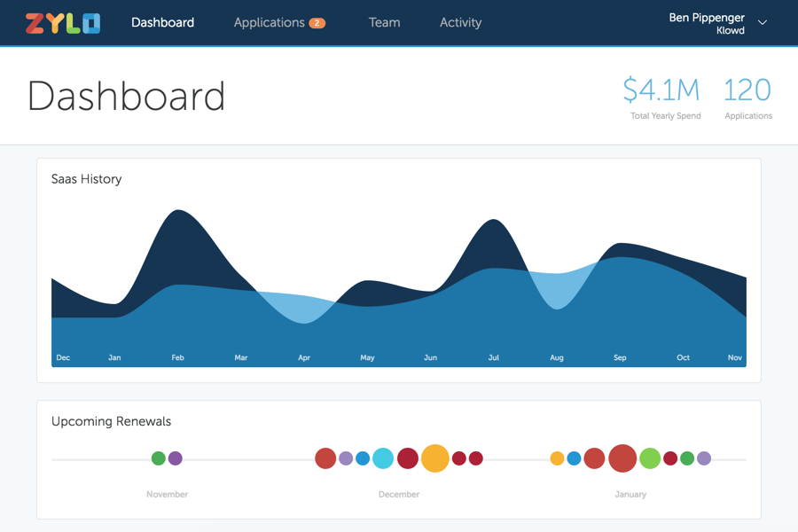Open the Applications tab

(269, 23)
